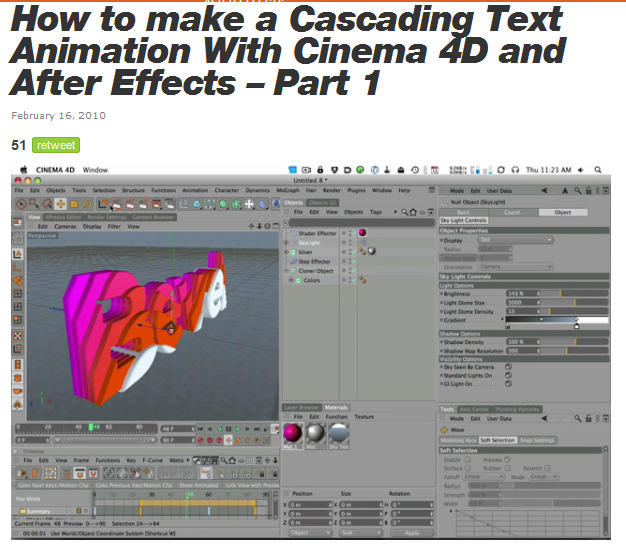Open the Object coordinate dropdown

coord(310,533)
